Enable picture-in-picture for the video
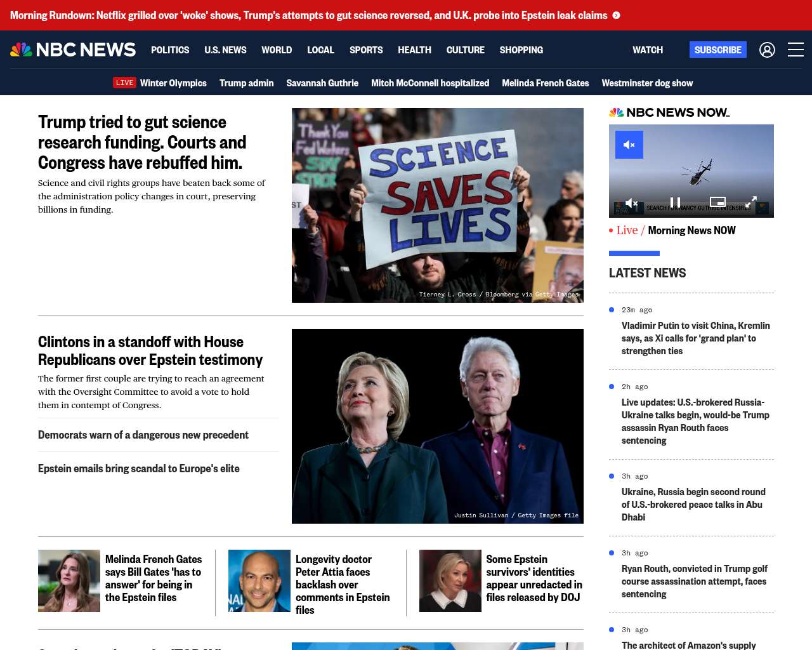 click(x=717, y=203)
